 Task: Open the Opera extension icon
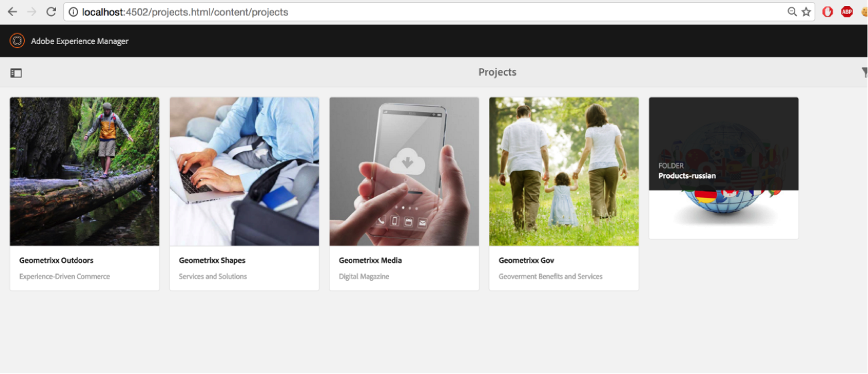click(827, 11)
